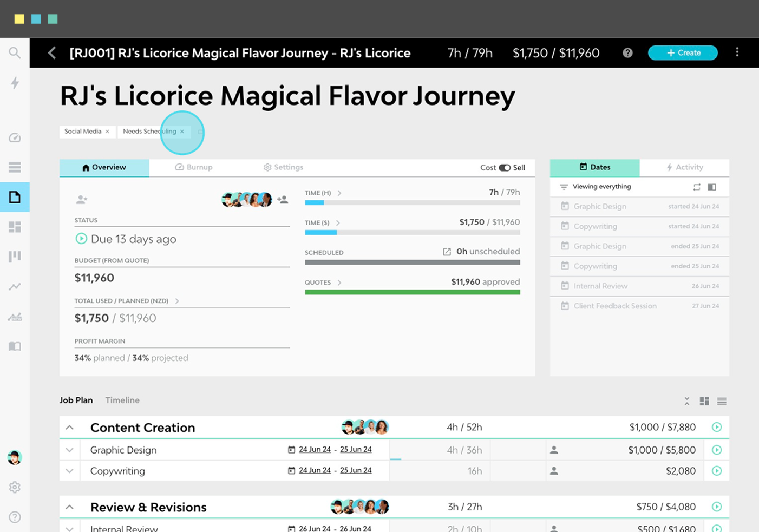This screenshot has width=759, height=532.
Task: Open the dashboard speedometer icon in sidebar
Action: pyautogui.click(x=15, y=137)
